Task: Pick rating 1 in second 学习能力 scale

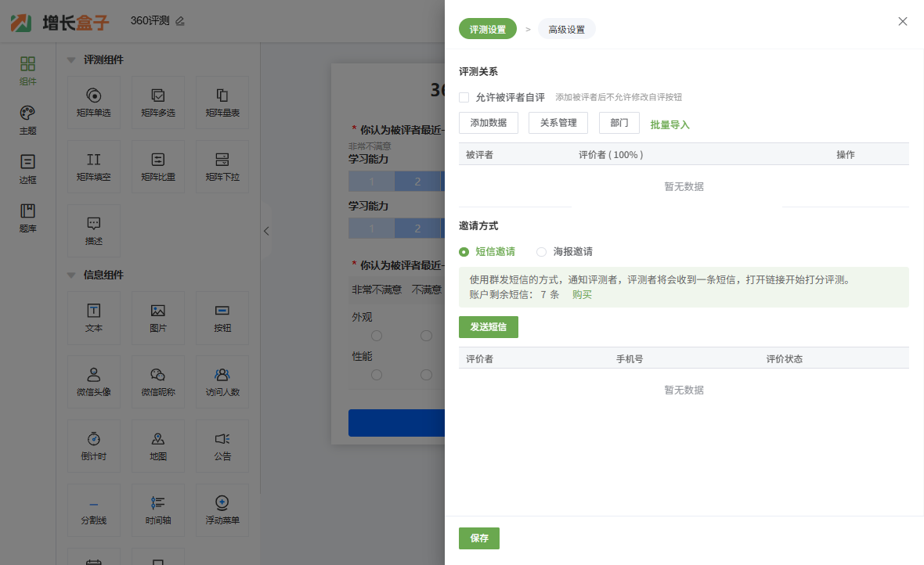Action: coord(371,228)
